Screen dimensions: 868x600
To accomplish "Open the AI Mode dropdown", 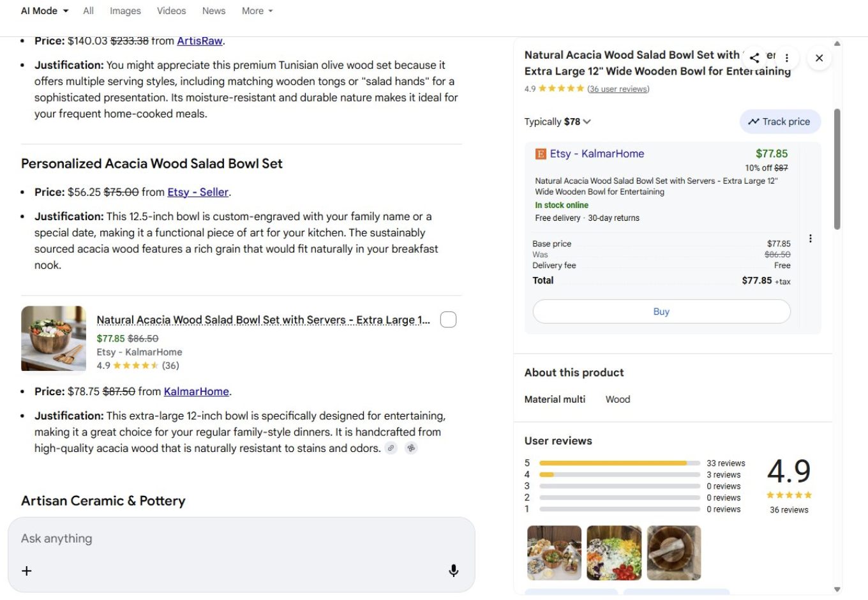I will (44, 11).
